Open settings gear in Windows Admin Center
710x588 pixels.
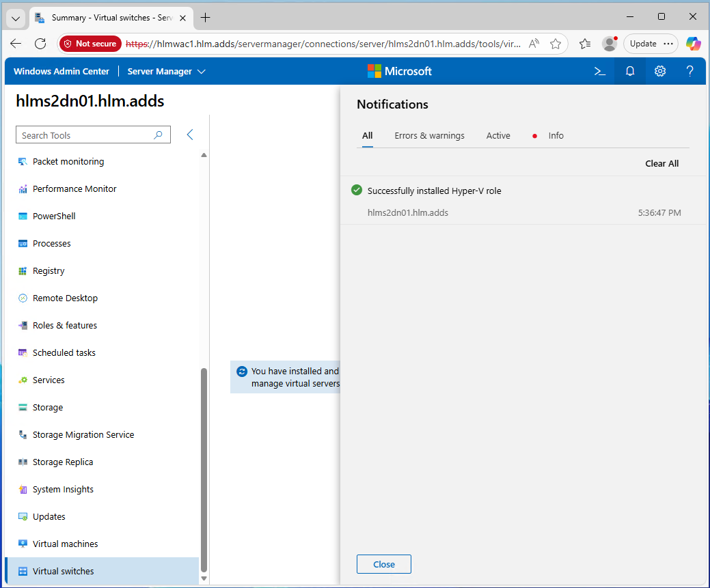coord(659,71)
